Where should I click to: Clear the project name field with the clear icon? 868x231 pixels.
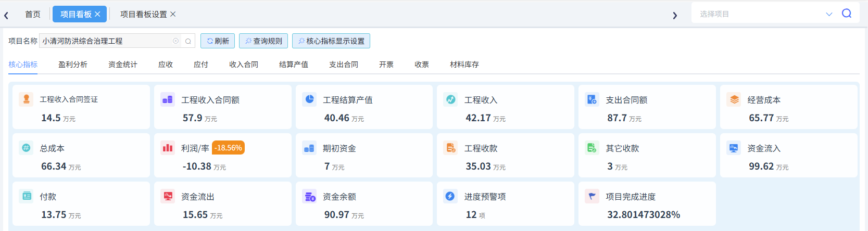(x=175, y=41)
